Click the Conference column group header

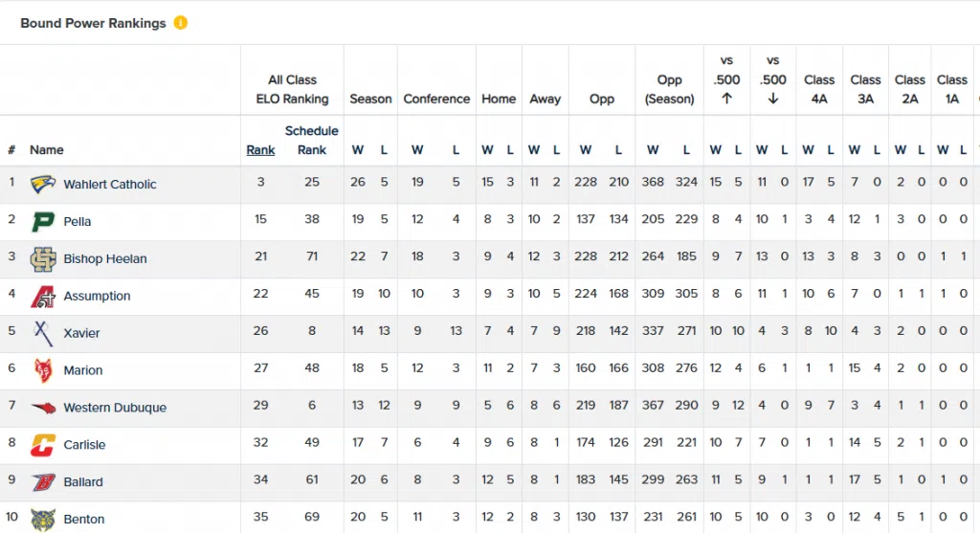[x=436, y=99]
